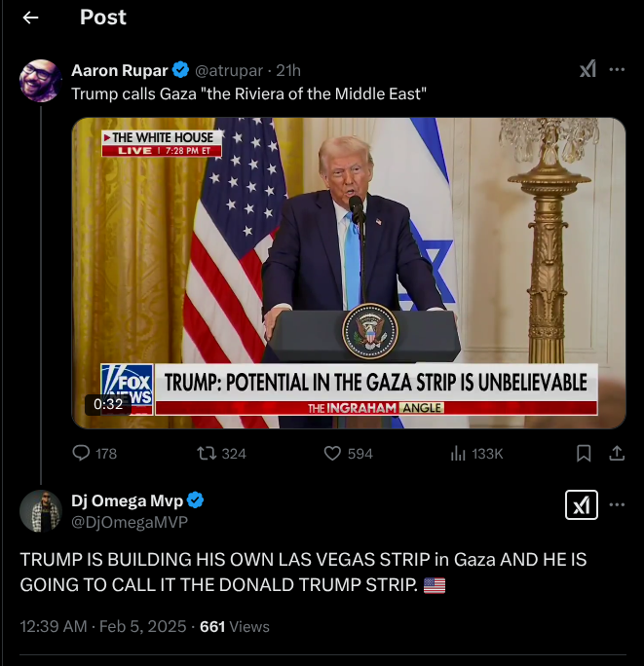This screenshot has width=644, height=666.
Task: Open the @atrupar handle link
Action: coord(232,70)
